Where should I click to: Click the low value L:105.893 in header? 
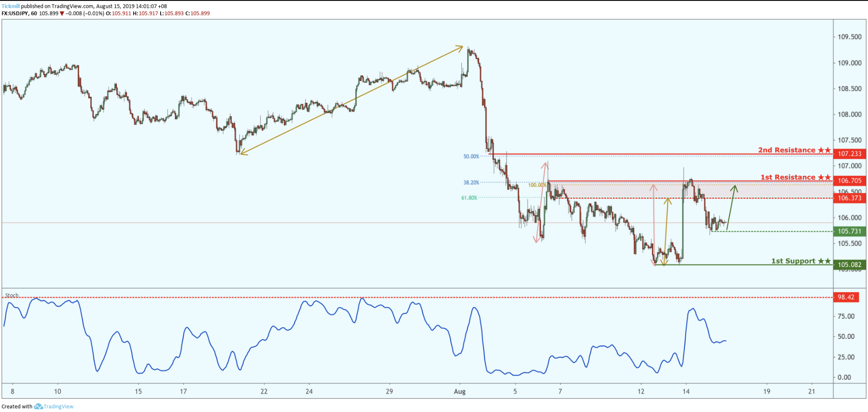[x=172, y=14]
